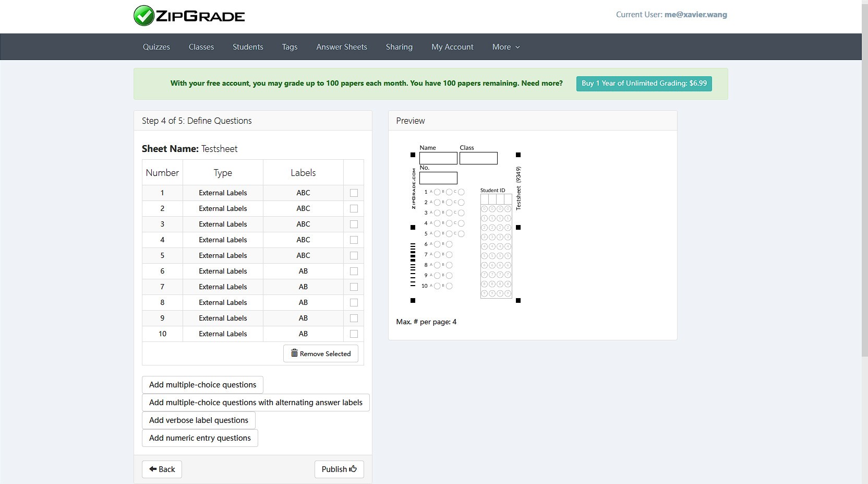This screenshot has width=868, height=484.
Task: Click the back arrow icon
Action: coord(153,469)
